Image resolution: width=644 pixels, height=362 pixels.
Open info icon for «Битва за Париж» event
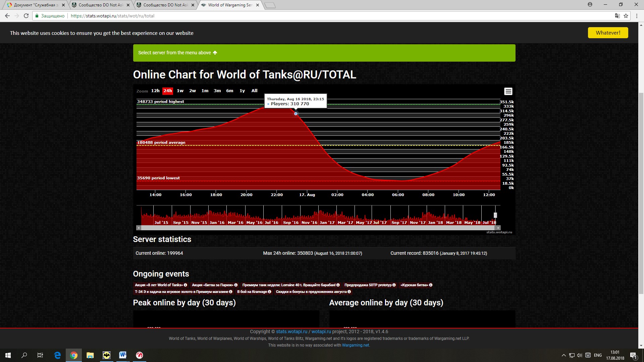pyautogui.click(x=236, y=285)
